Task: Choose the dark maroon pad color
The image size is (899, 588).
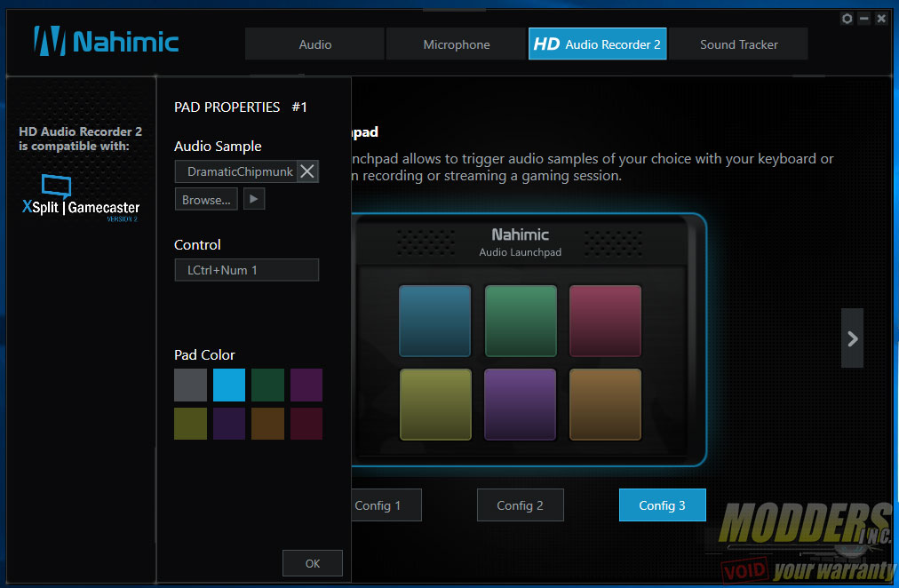Action: 306,424
